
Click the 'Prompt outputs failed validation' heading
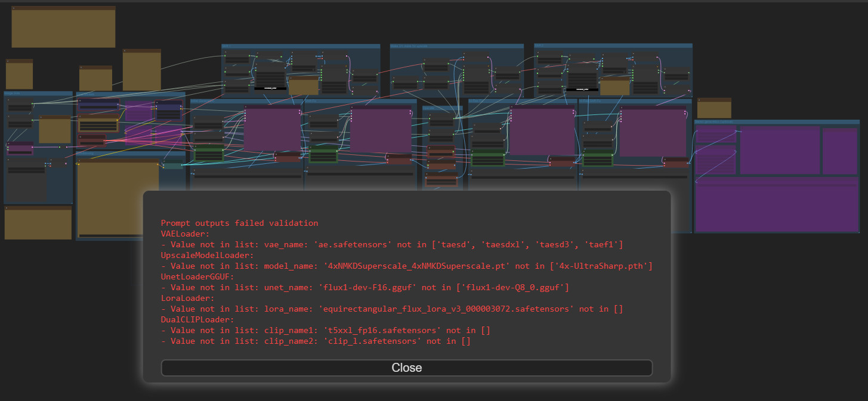[239, 223]
